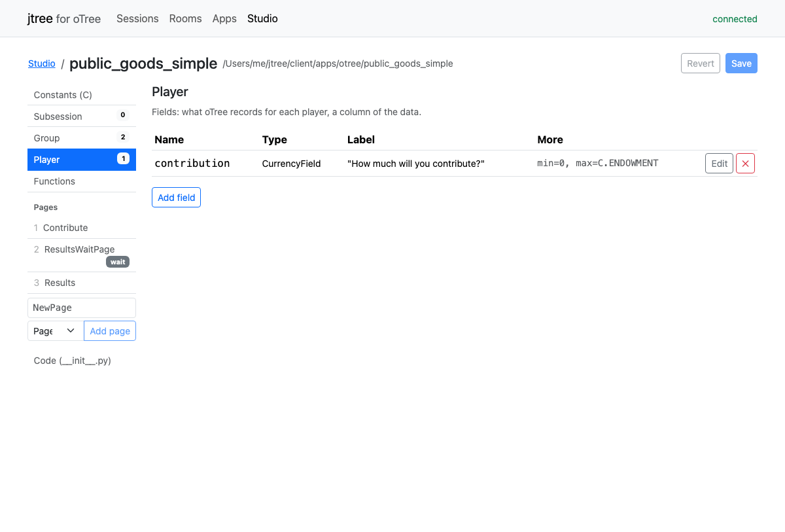Open the Page type dropdown
The height and width of the screenshot is (532, 785).
point(56,331)
